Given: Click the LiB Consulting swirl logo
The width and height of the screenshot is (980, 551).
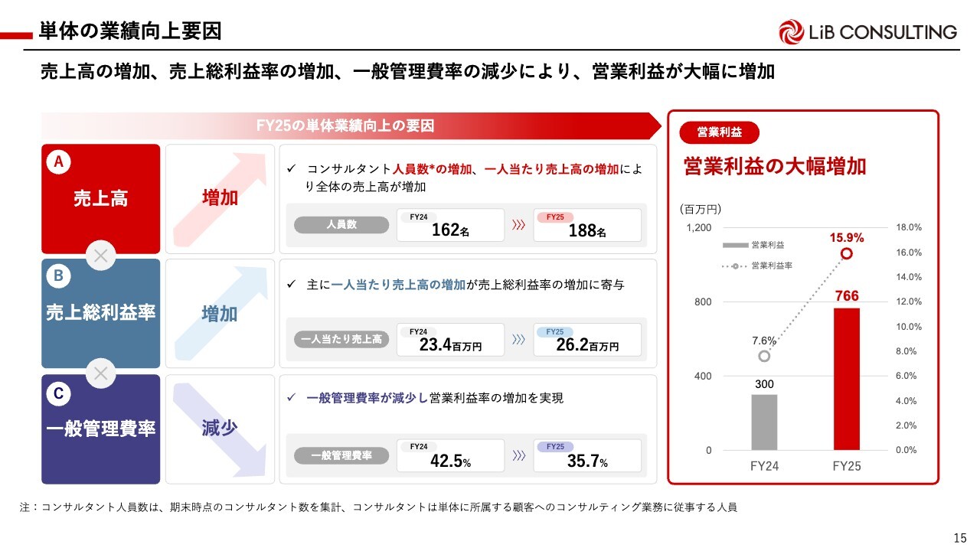Looking at the screenshot, I should click(792, 32).
